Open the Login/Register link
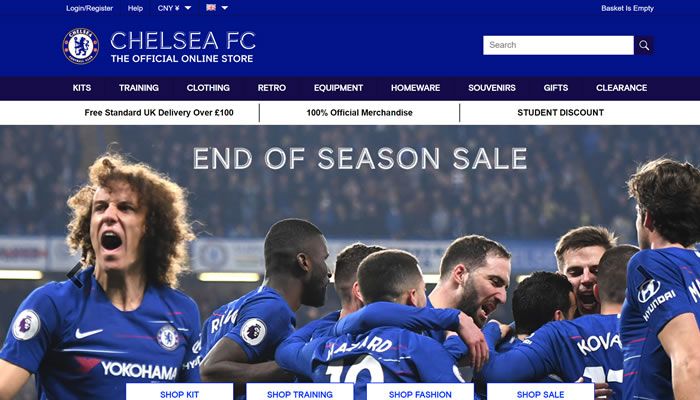 89,8
